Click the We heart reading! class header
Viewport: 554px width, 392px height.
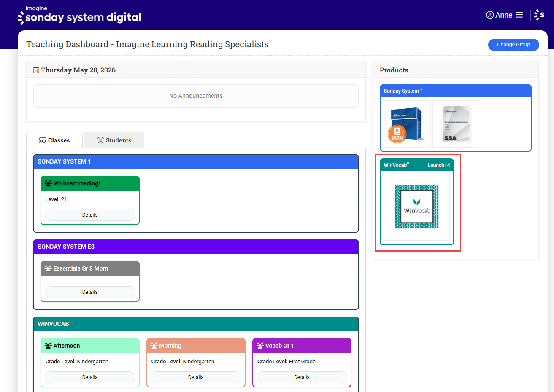(x=90, y=183)
